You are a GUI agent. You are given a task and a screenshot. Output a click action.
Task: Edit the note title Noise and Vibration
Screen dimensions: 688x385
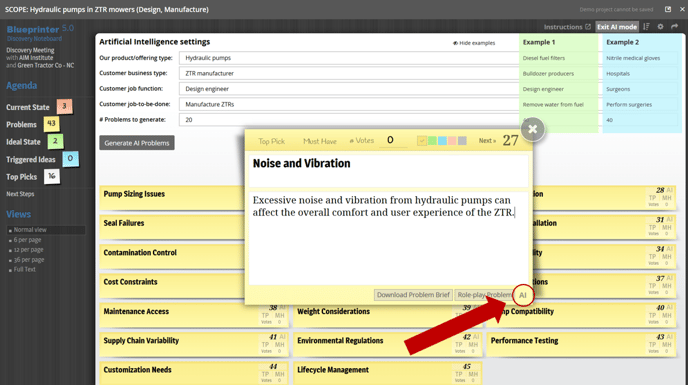pos(388,171)
